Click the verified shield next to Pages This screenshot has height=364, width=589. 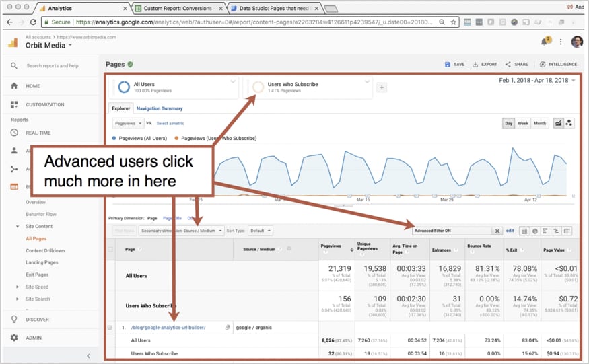[x=130, y=64]
